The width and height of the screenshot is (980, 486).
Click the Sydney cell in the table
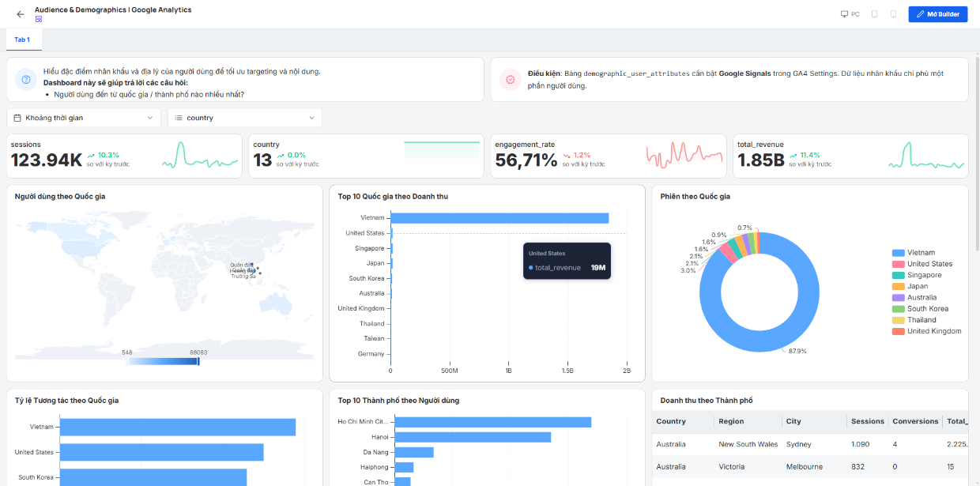tap(814, 444)
